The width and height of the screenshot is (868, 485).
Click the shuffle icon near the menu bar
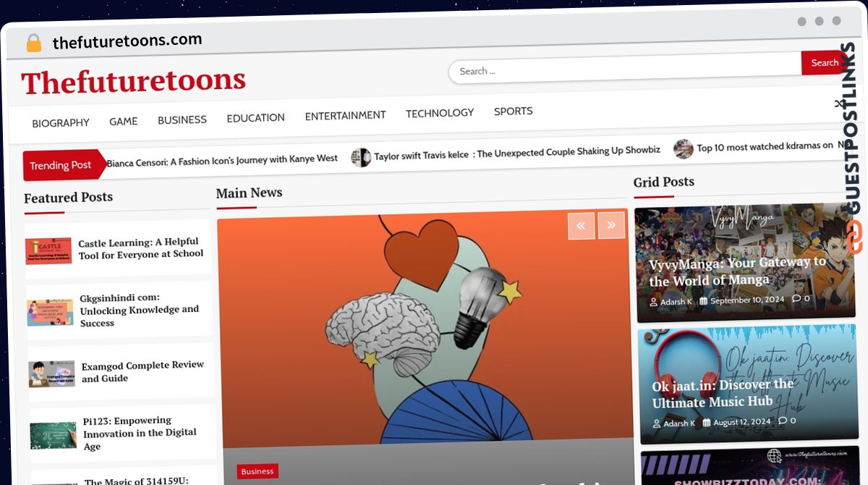coord(839,104)
